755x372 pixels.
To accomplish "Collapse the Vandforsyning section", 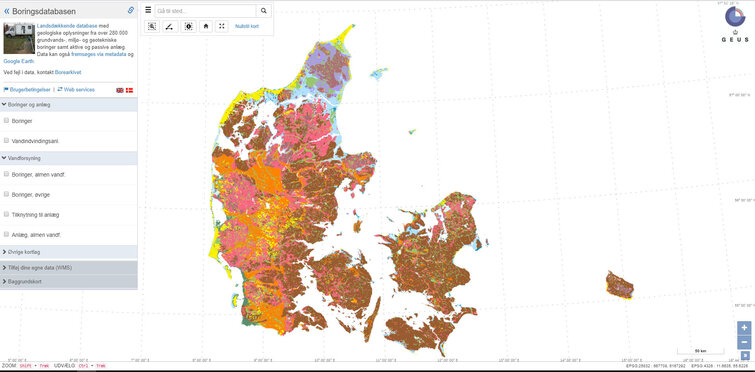I will (x=69, y=158).
